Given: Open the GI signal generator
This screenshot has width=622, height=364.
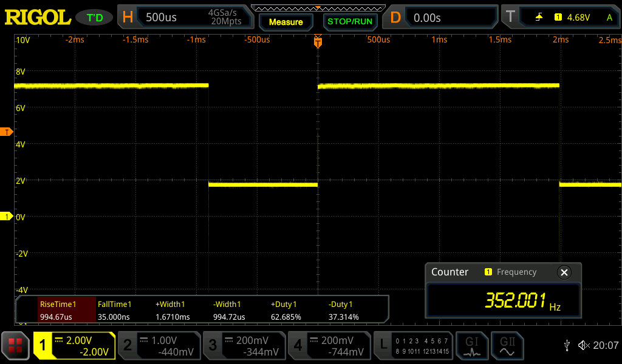Looking at the screenshot, I should coord(471,346).
